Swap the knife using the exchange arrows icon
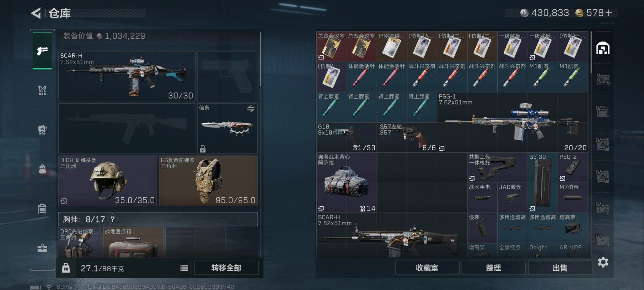The width and height of the screenshot is (644, 290). click(x=251, y=109)
